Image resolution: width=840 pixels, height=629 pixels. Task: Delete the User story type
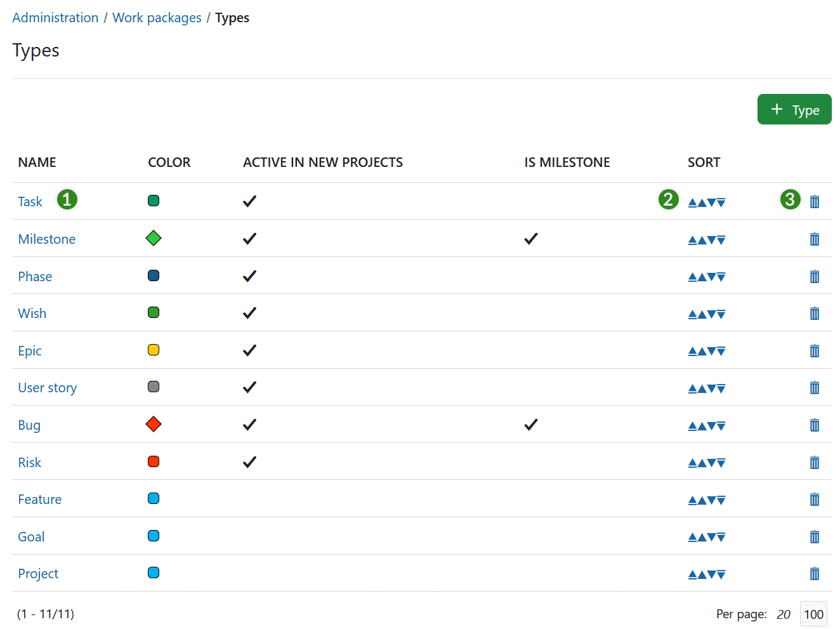[x=814, y=387]
